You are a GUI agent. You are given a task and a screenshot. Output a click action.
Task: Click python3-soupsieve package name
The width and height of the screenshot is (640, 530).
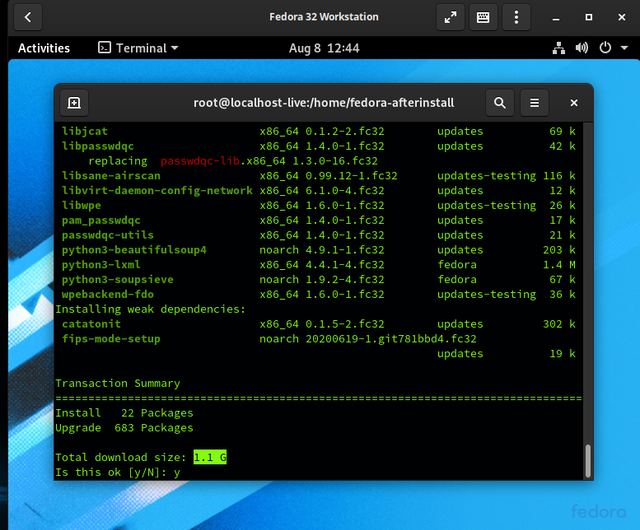coord(118,279)
